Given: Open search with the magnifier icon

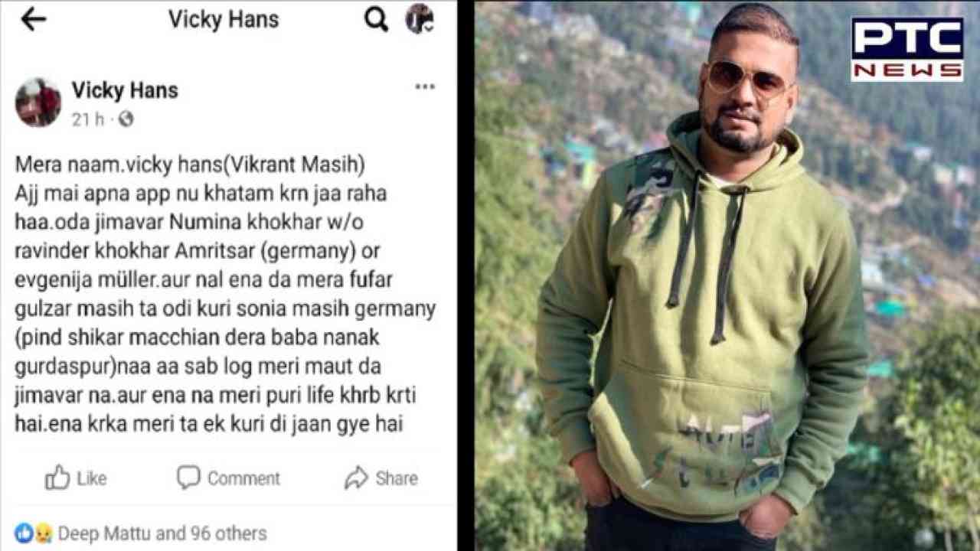Looking at the screenshot, I should pyautogui.click(x=376, y=19).
